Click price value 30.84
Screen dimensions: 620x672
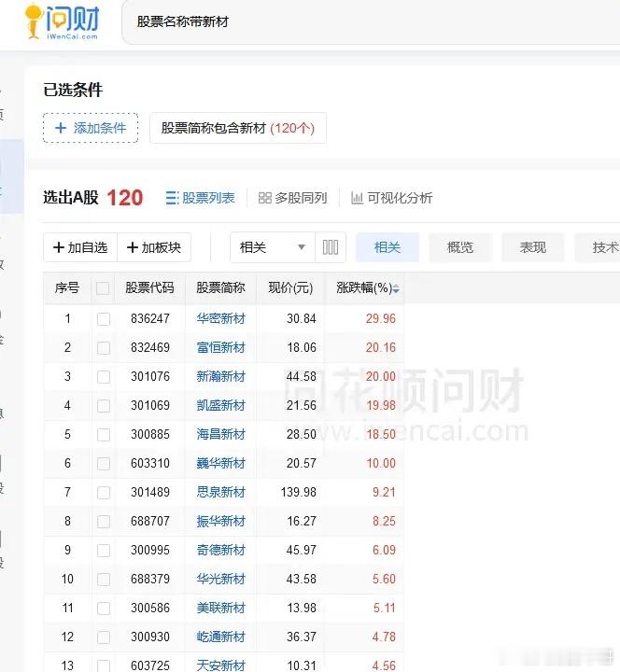click(x=302, y=319)
